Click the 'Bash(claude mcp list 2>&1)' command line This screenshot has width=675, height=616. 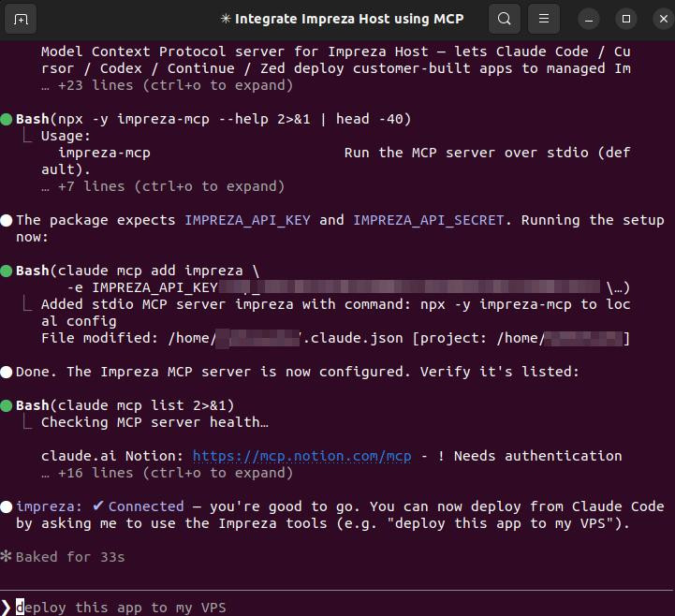125,405
